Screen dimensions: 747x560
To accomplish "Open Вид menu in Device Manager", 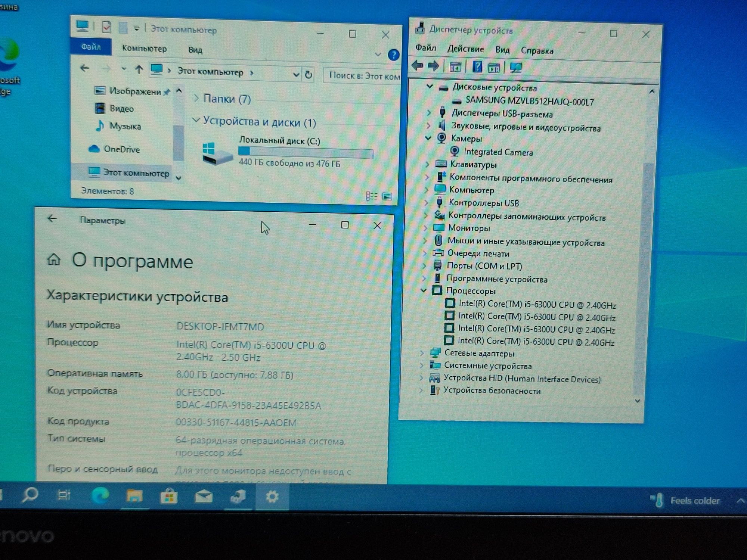I will (502, 50).
